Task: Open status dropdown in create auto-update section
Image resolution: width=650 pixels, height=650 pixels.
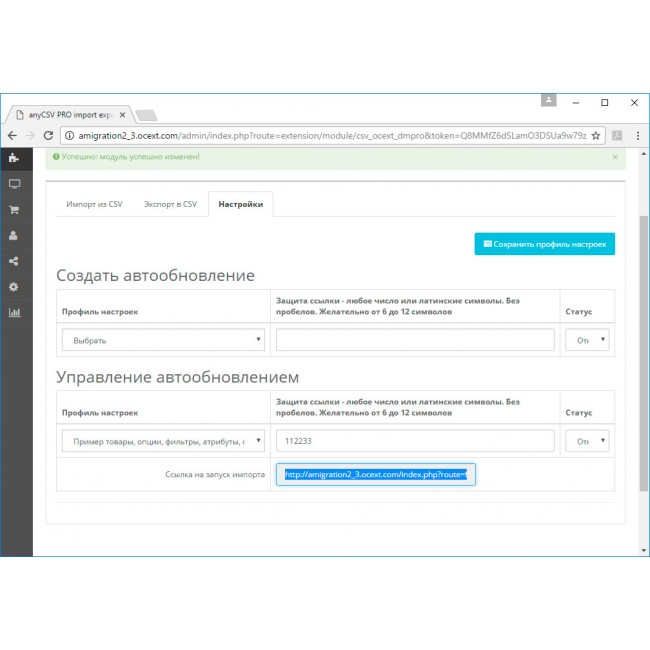Action: pyautogui.click(x=589, y=340)
